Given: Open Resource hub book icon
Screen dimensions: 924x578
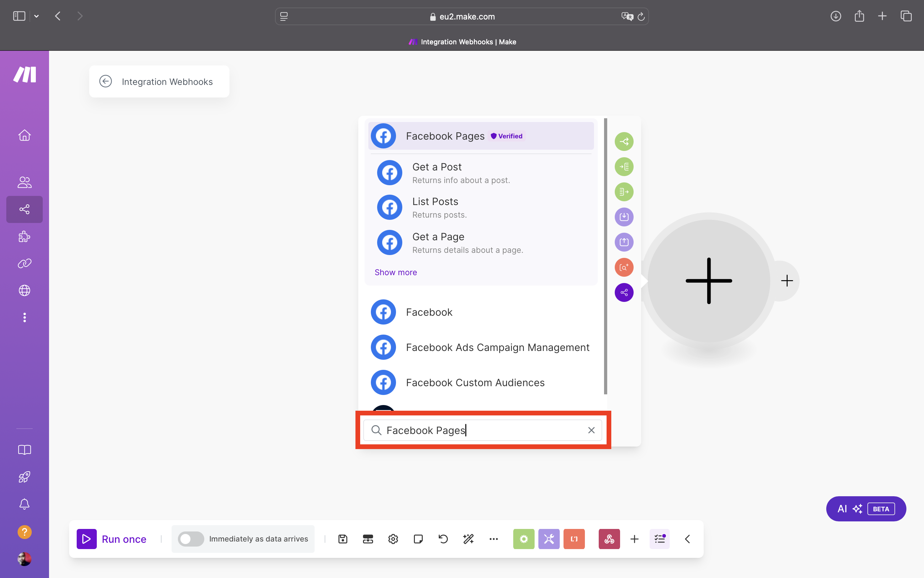Looking at the screenshot, I should tap(25, 450).
